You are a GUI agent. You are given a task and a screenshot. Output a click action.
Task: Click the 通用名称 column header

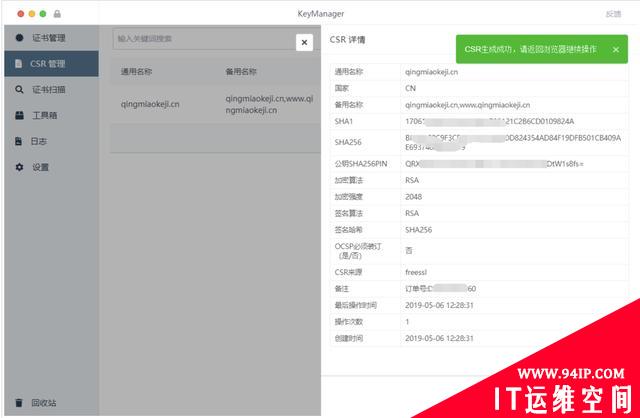click(x=136, y=72)
